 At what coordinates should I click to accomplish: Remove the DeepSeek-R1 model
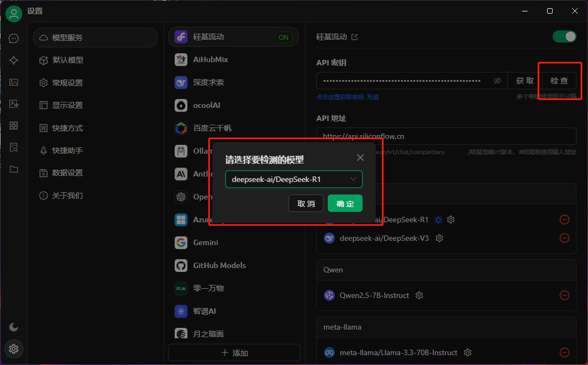point(565,220)
